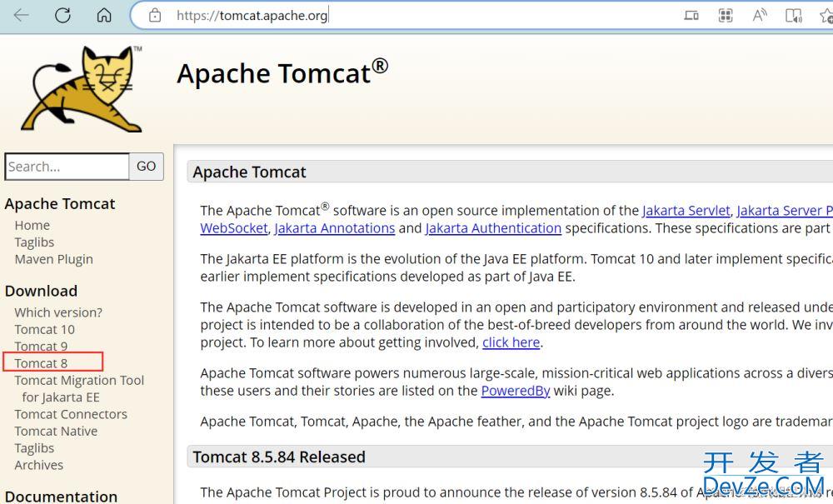Screen dimensions: 833x504
Task: Open Tomcat Connectors link
Action: coord(71,414)
